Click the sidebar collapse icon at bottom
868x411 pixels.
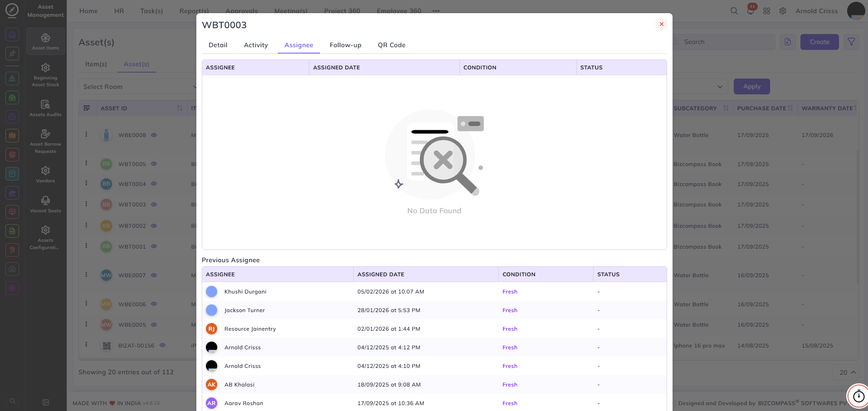46,402
